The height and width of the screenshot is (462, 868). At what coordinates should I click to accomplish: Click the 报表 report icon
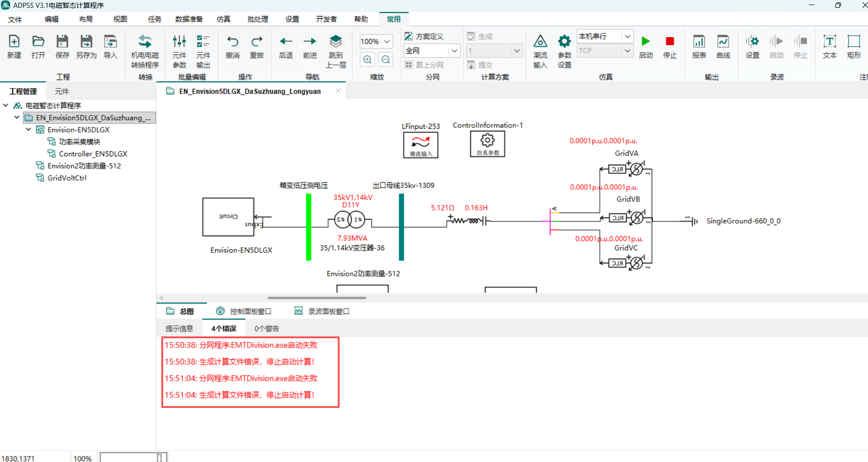[x=699, y=42]
